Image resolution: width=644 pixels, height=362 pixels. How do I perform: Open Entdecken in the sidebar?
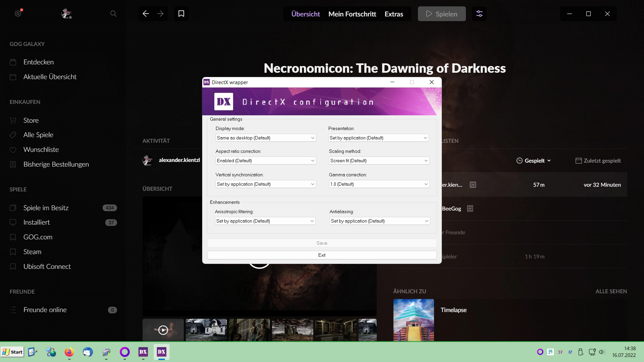pos(39,62)
